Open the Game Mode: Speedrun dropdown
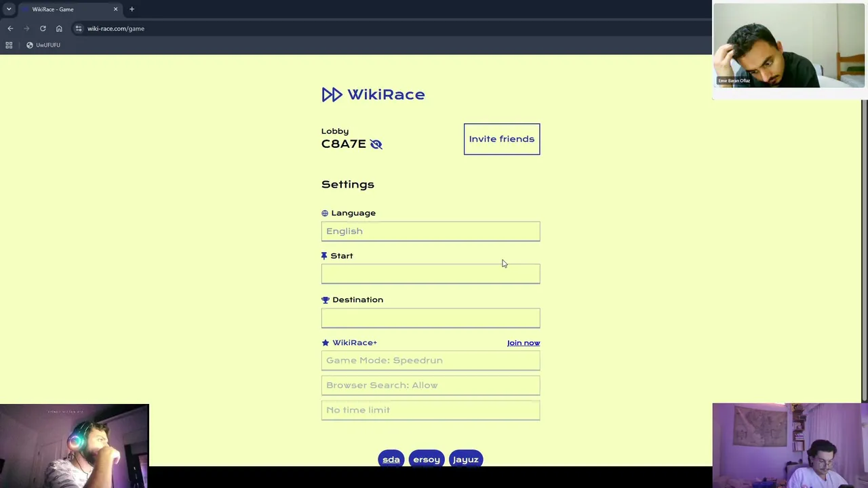 (431, 361)
